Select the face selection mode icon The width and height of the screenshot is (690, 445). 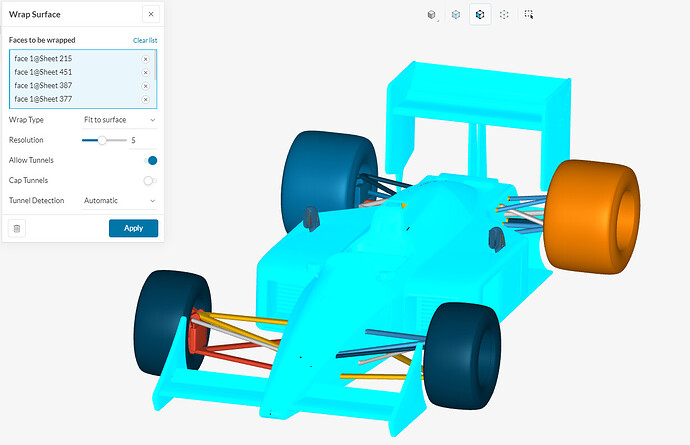pyautogui.click(x=480, y=15)
